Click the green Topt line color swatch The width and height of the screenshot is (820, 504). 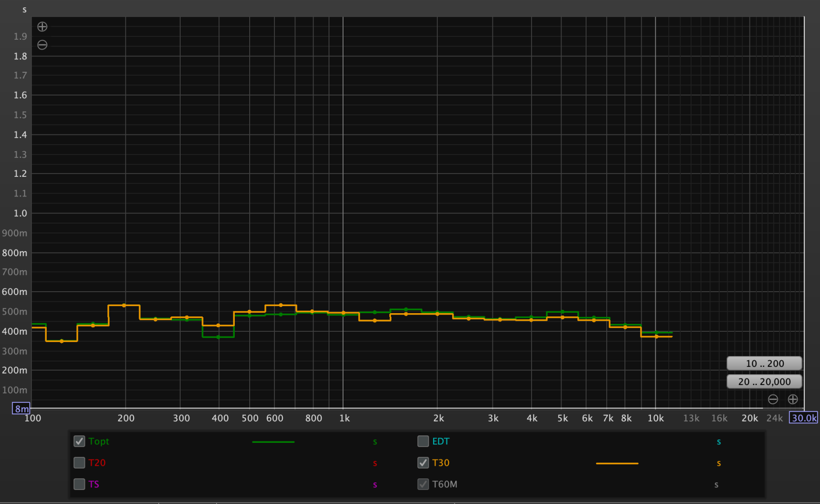pos(273,442)
